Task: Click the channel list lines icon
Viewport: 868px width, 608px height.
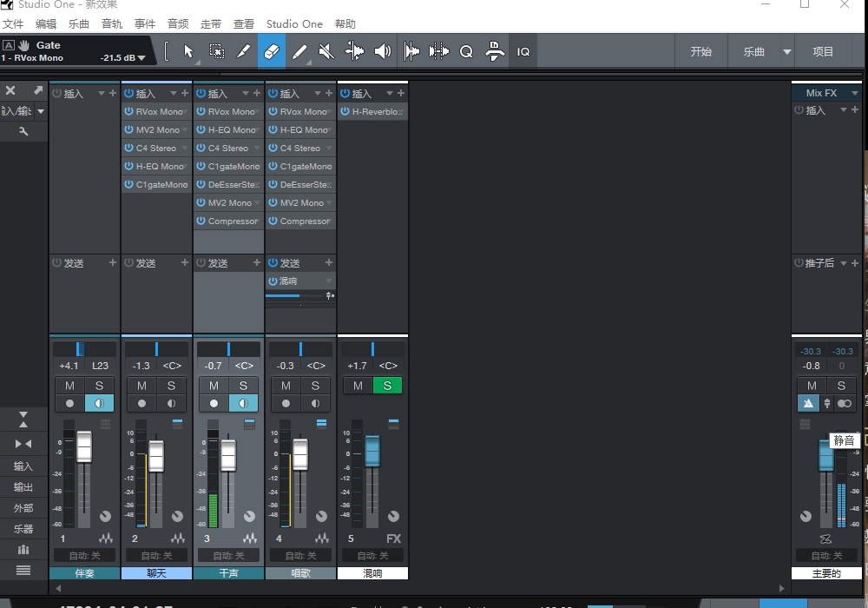Action: [23, 571]
